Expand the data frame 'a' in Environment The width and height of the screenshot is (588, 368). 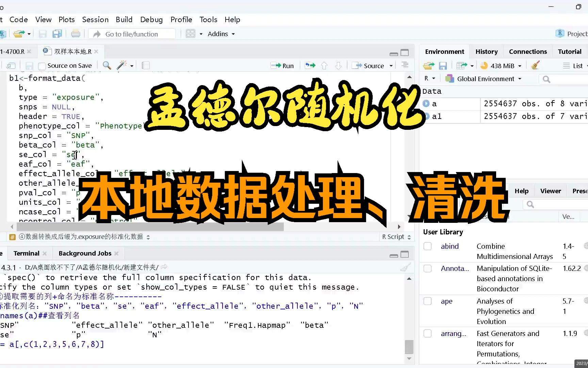426,104
